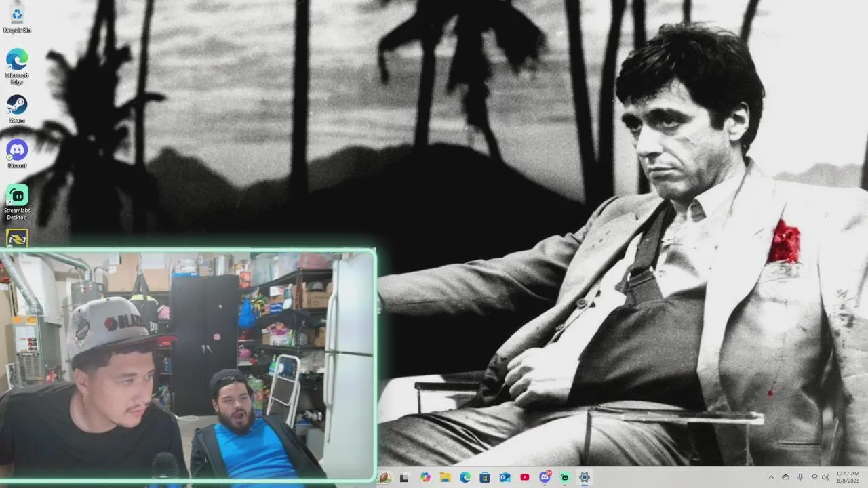Select the Recycle Bin desktop icon
868x488 pixels.
17,18
